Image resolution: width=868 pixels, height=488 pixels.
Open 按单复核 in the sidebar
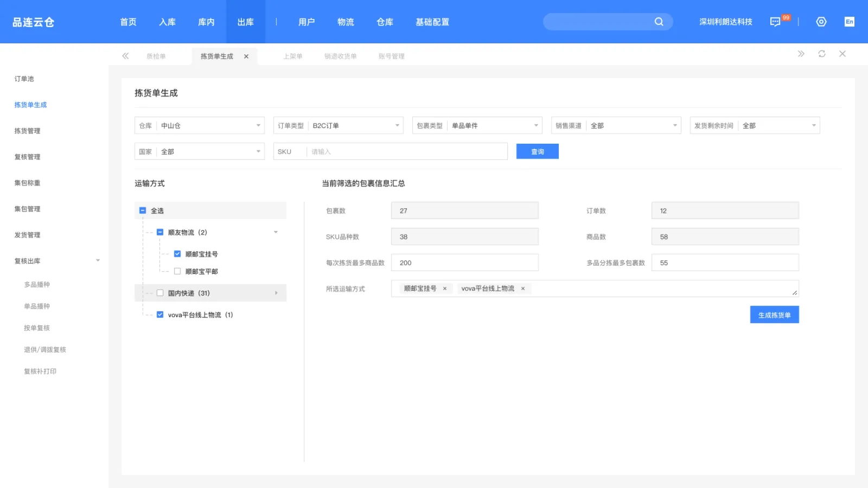pos(37,328)
